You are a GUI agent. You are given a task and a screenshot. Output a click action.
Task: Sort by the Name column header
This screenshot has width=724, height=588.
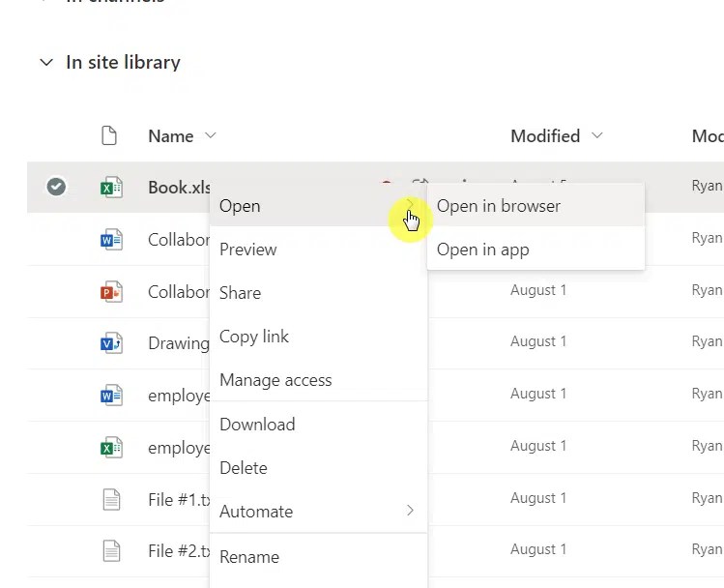171,136
